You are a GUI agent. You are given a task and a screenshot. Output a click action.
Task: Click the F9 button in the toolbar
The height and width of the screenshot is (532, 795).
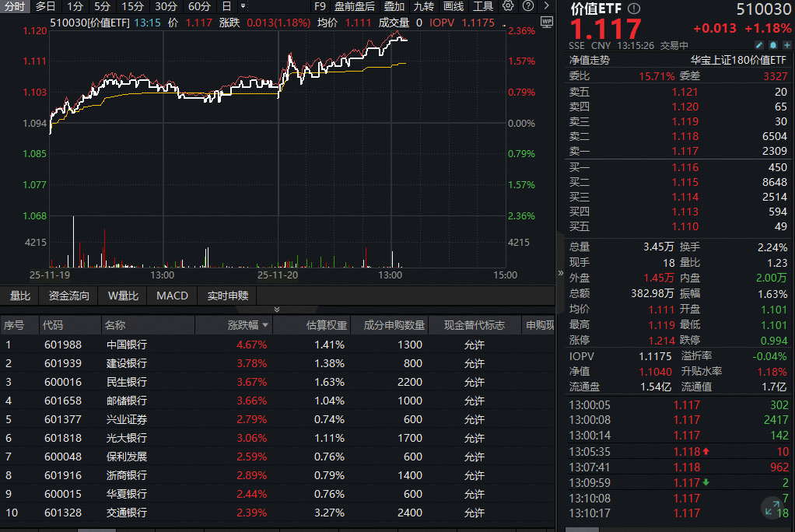321,6
